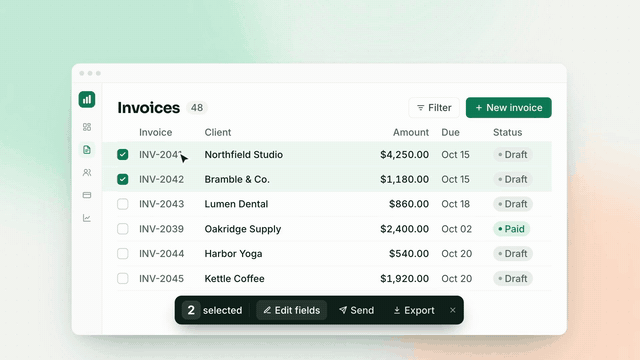This screenshot has width=640, height=360.
Task: Check the INV-2043 Lumen Dental checkbox
Action: [x=122, y=204]
